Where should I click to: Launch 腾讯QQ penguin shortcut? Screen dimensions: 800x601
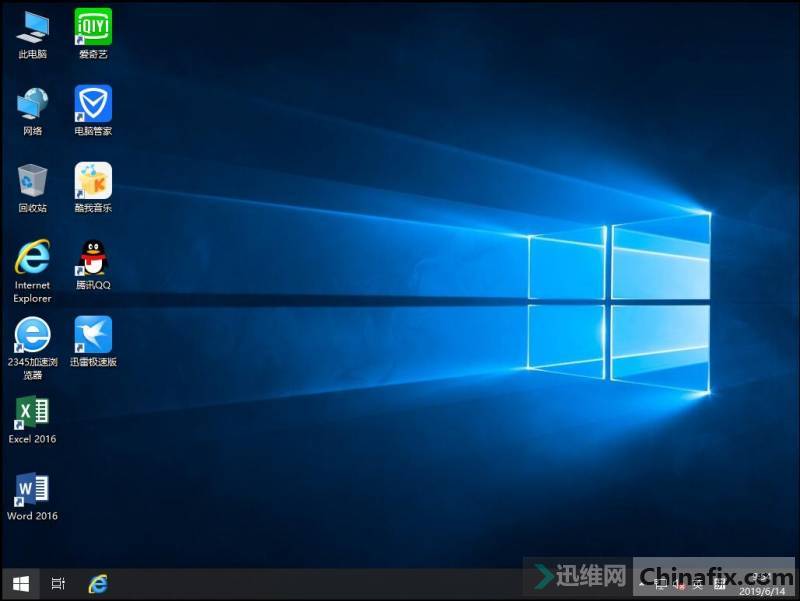click(93, 265)
